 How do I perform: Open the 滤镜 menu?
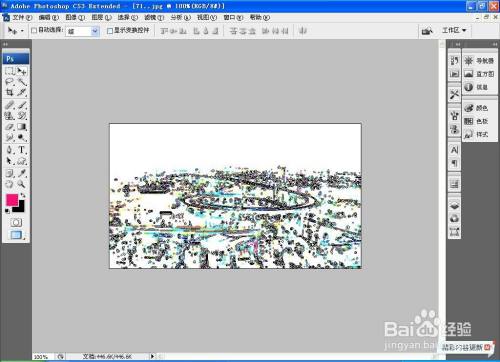(x=154, y=17)
